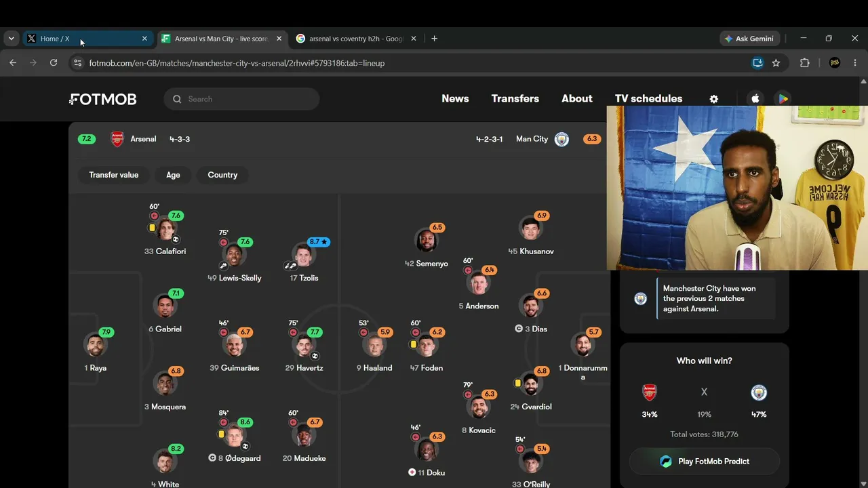868x488 pixels.
Task: Open Havertz's player photo
Action: click(304, 345)
